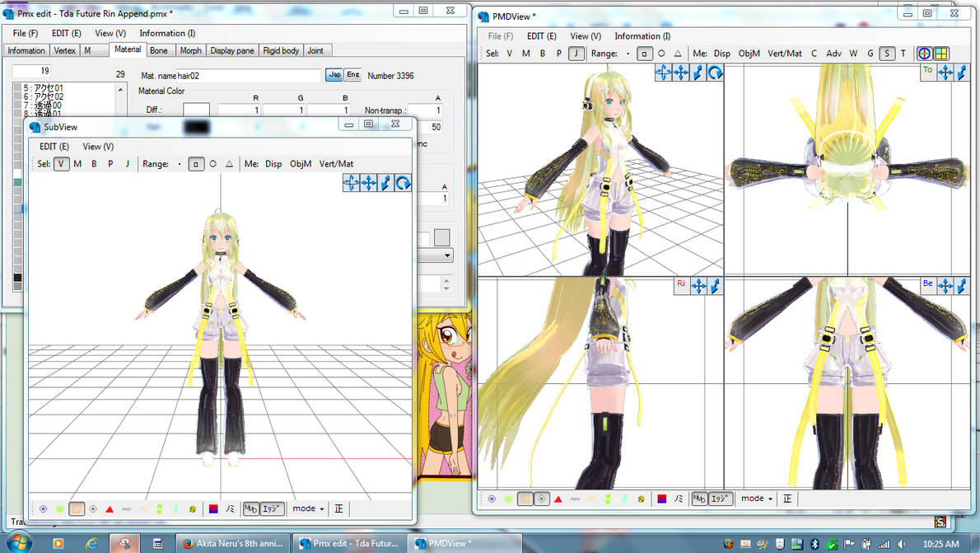Open the mode dropdown in SubView
This screenshot has height=553, width=980.
coord(308,508)
